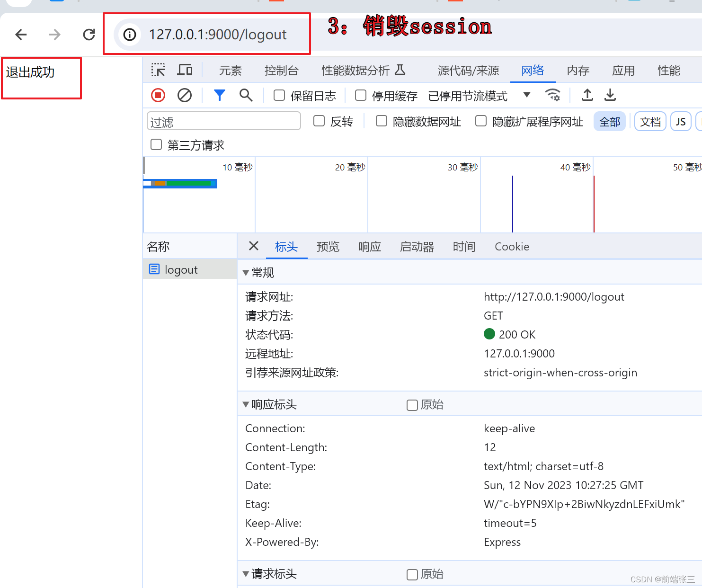
Task: Select the logout request row
Action: (190, 269)
